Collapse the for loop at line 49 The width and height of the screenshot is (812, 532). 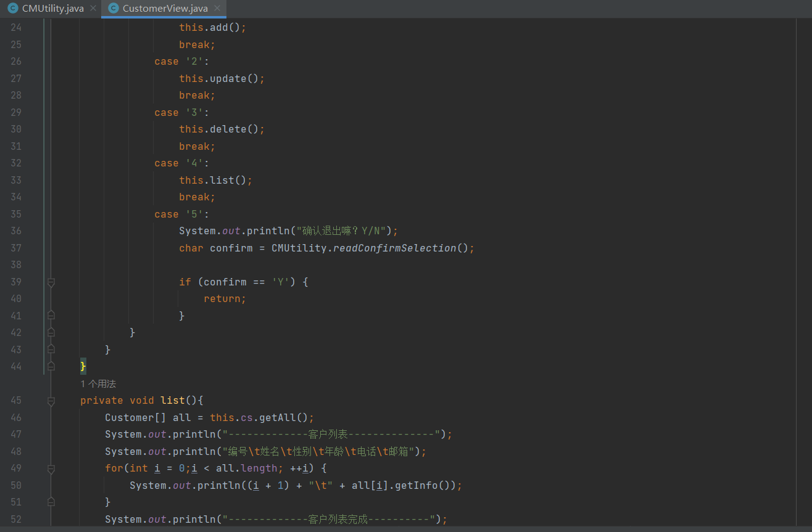click(x=51, y=469)
